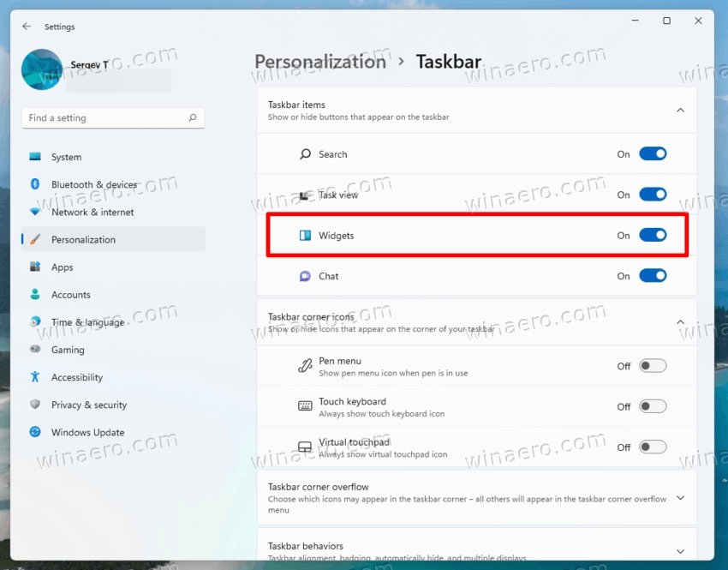The width and height of the screenshot is (728, 570).
Task: Click the Search row magnifier icon
Action: pos(305,154)
